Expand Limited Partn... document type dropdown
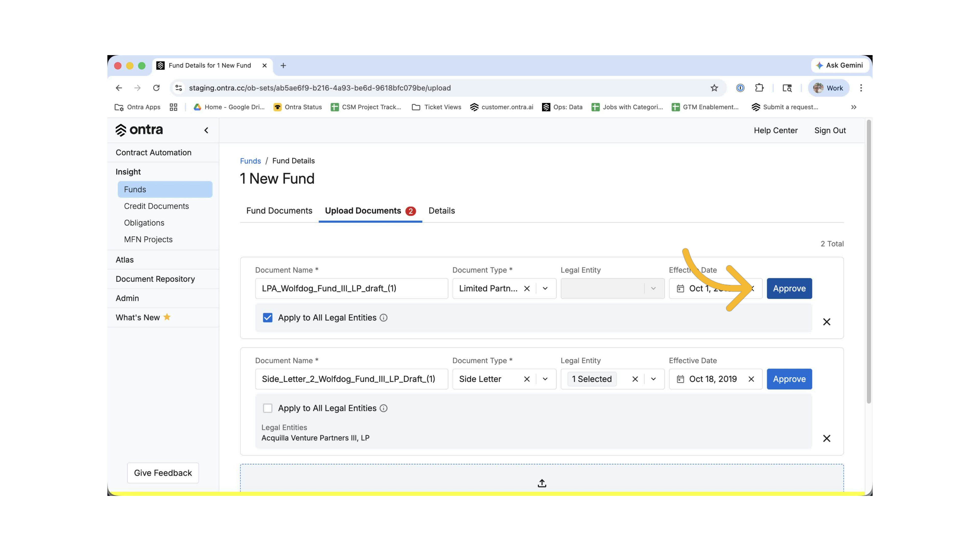 click(x=545, y=289)
